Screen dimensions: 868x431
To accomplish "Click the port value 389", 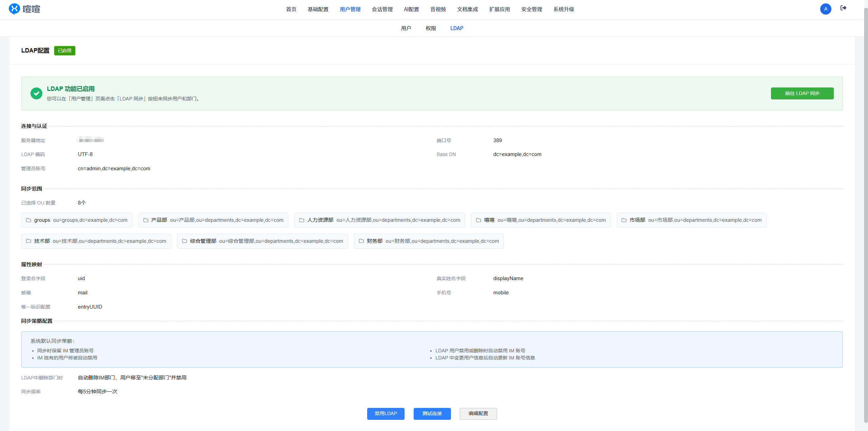I will pyautogui.click(x=497, y=140).
